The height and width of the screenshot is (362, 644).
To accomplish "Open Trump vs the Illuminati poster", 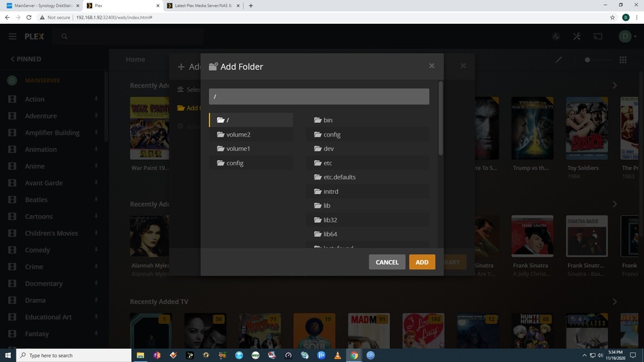I will coord(532,128).
